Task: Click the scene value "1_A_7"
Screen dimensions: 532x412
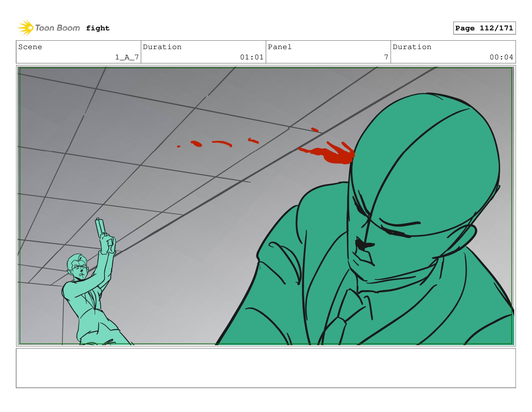Action: [127, 57]
